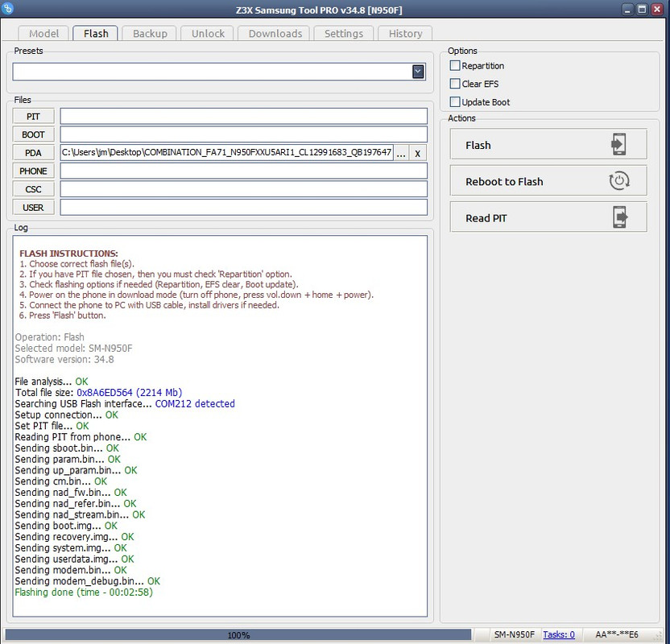Click the 'Sending system.img... OK' log line
This screenshot has width=670, height=644.
click(71, 547)
